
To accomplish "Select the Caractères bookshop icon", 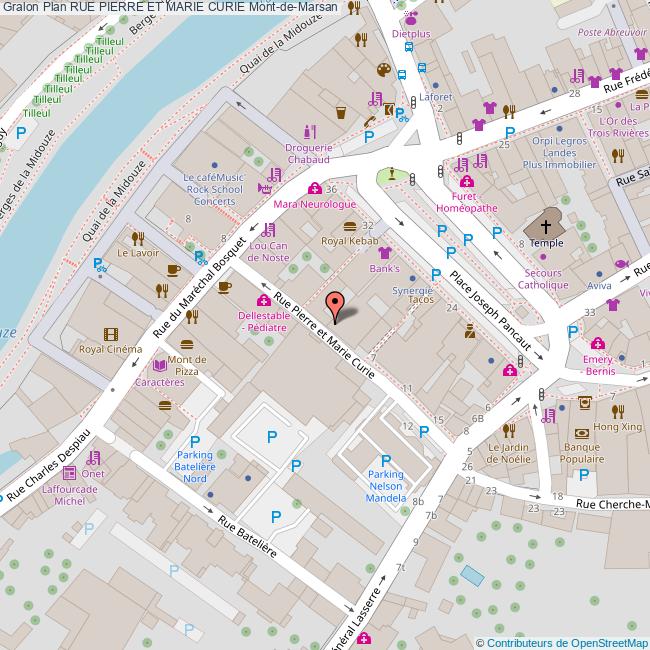I will 159,367.
